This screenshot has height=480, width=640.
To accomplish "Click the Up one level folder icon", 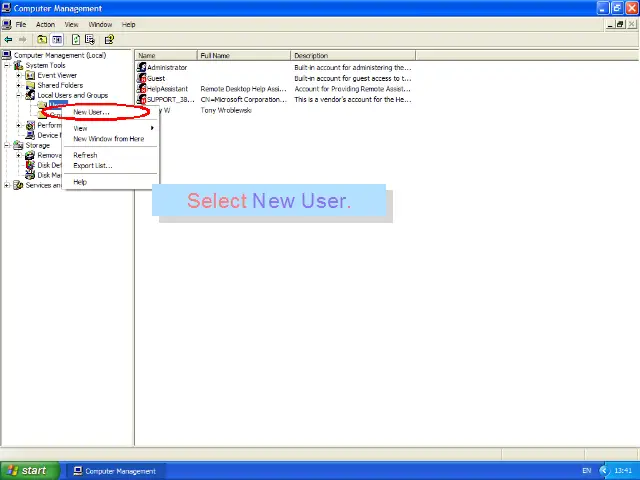I will click(42, 40).
